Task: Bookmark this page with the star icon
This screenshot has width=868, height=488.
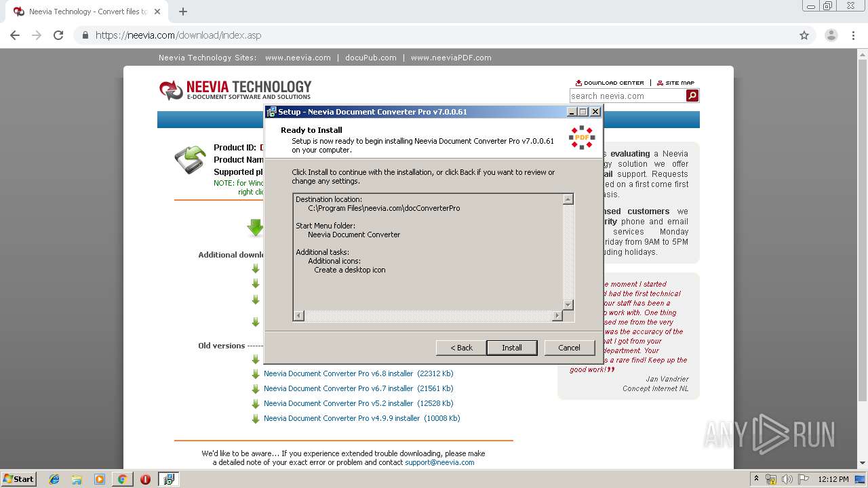Action: click(x=804, y=35)
